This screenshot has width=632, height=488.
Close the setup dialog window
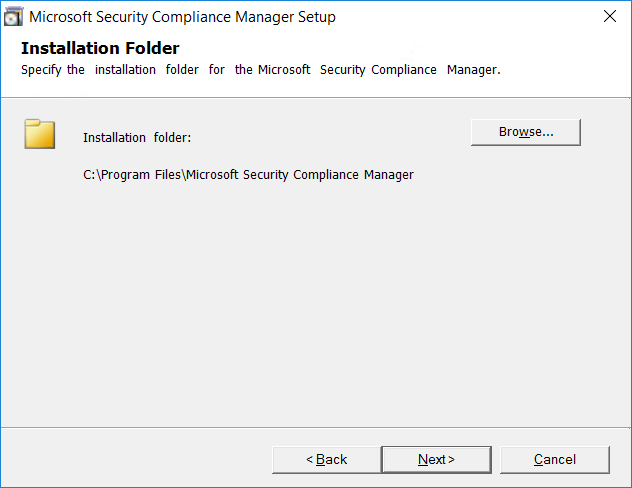pyautogui.click(x=610, y=16)
